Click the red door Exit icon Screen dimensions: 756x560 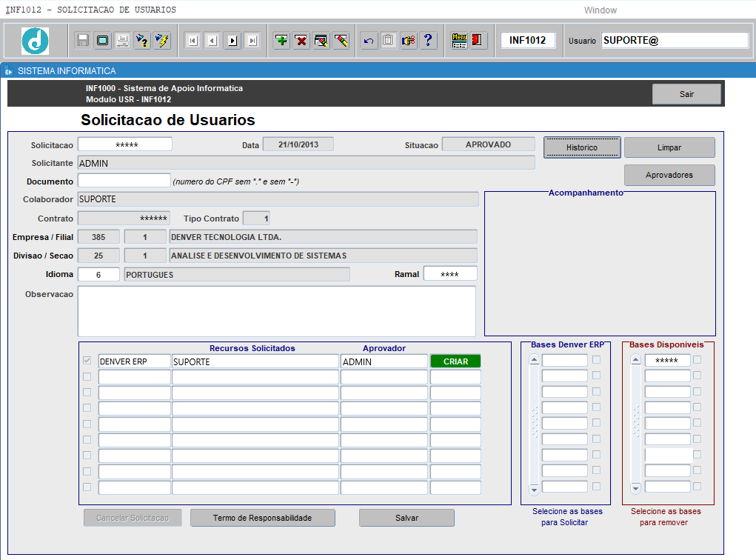click(x=478, y=41)
